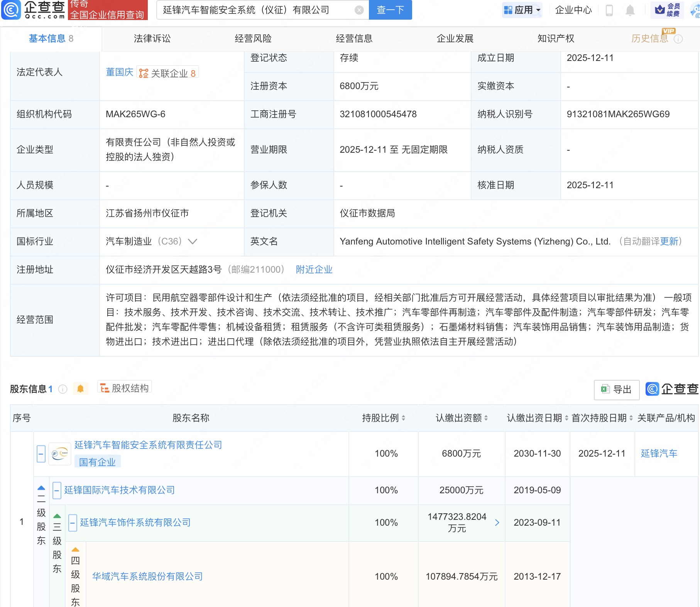Open 股权结构 equity structure chart
This screenshot has width=700, height=607.
[x=125, y=388]
